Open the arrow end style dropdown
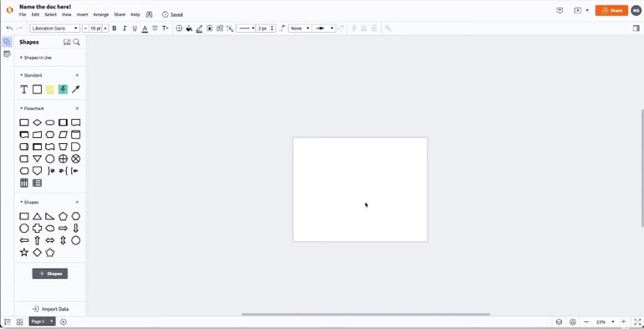The image size is (644, 329). [324, 28]
